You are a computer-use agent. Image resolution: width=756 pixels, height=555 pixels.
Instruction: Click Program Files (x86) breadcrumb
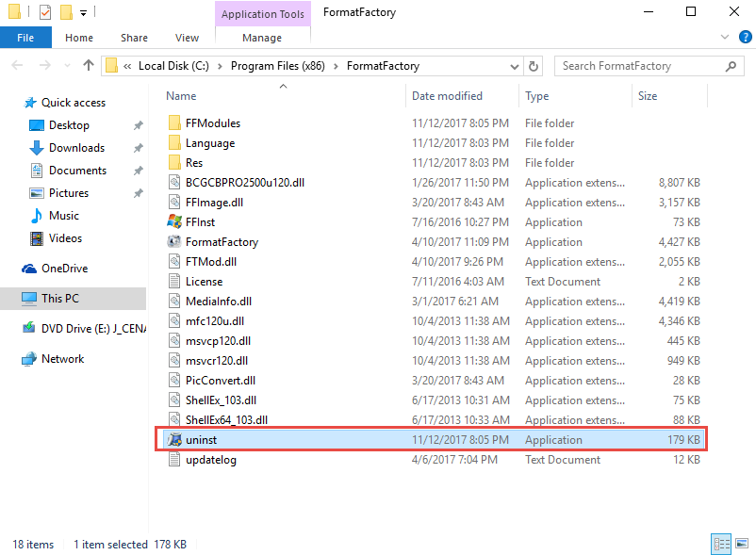(x=278, y=66)
